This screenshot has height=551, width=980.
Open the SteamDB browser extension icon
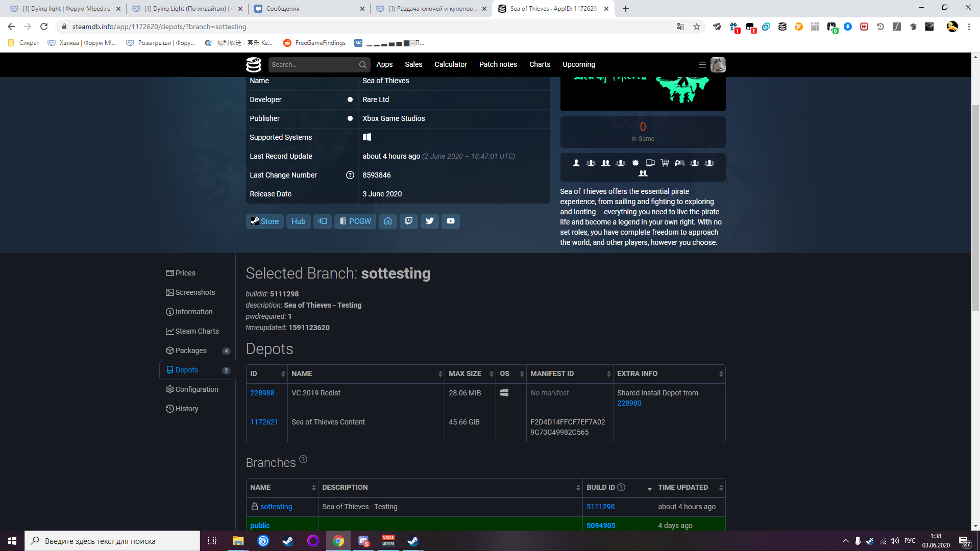tap(782, 27)
